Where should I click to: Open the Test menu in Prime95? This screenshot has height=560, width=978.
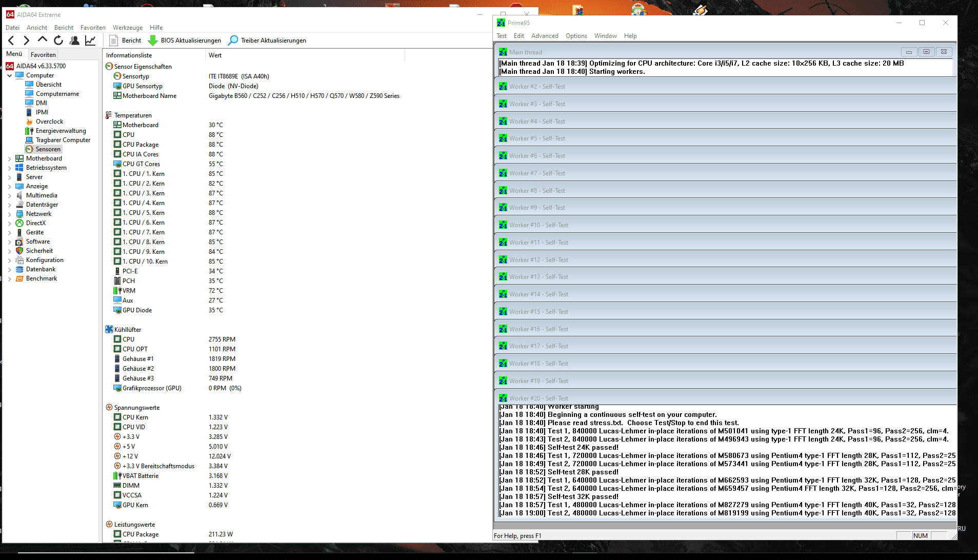502,36
